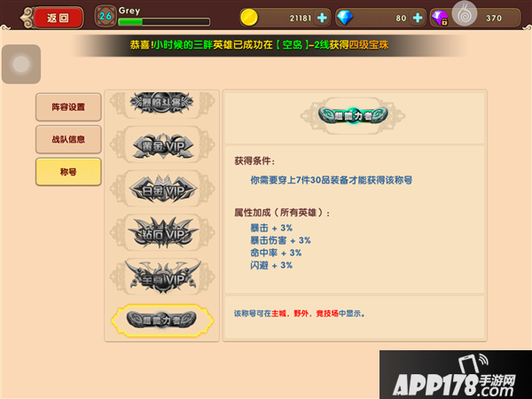The width and height of the screenshot is (532, 399).
Task: Tap the floating assistive touch button
Action: coord(21,64)
